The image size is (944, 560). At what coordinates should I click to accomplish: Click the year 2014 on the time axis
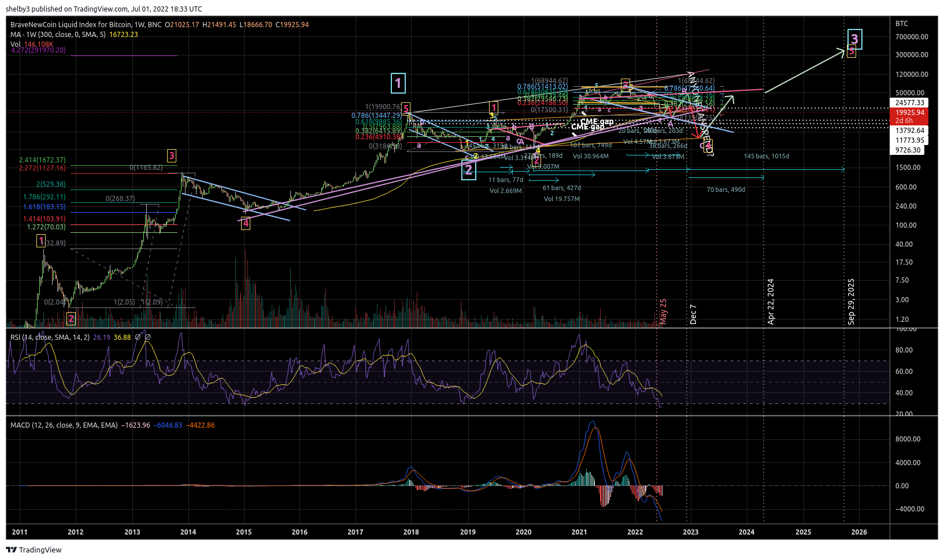point(188,532)
